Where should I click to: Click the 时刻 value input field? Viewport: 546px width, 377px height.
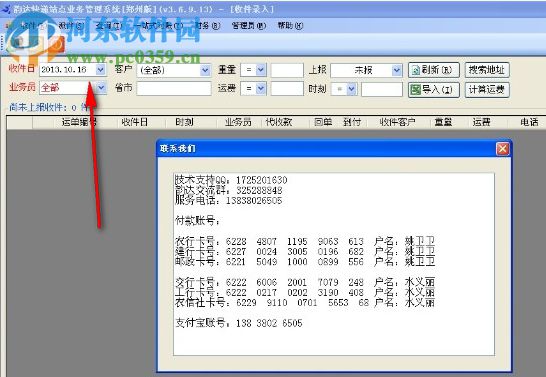[382, 89]
